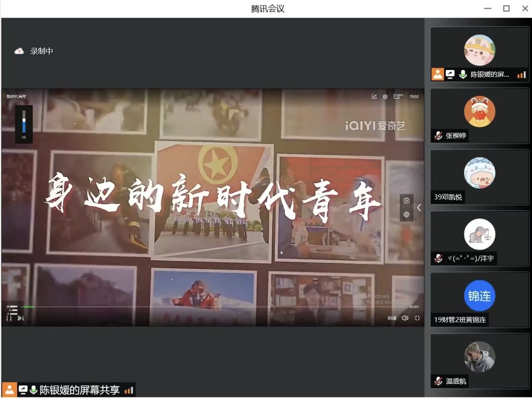This screenshot has width=532, height=398.
Task: Click the battery indicator icon in video header
Action: 398,97
